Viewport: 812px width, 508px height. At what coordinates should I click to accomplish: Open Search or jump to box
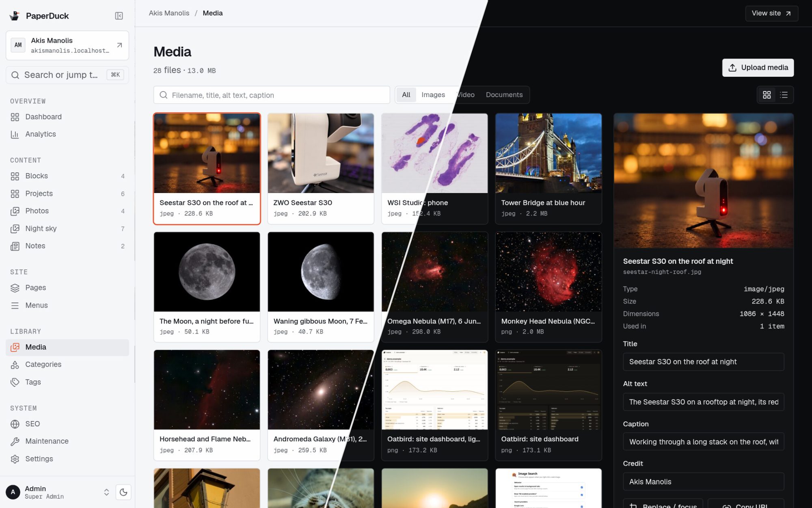[67, 75]
